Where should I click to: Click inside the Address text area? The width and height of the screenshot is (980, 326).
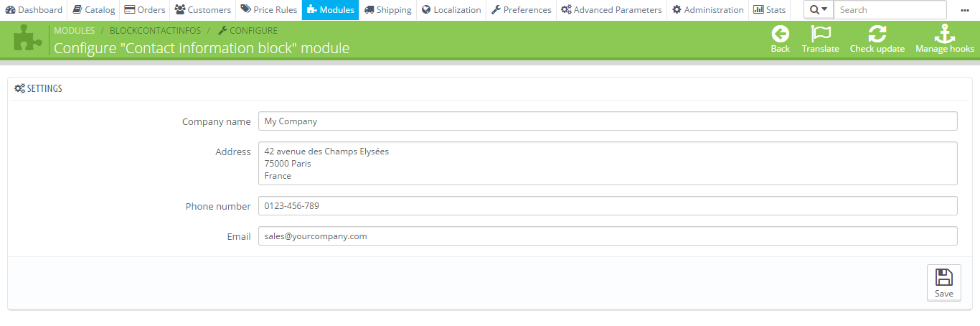click(608, 163)
